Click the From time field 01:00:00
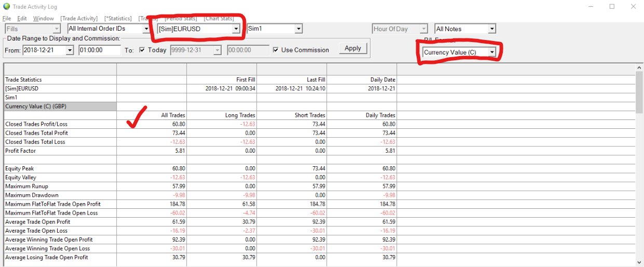644x267 pixels. (x=100, y=50)
